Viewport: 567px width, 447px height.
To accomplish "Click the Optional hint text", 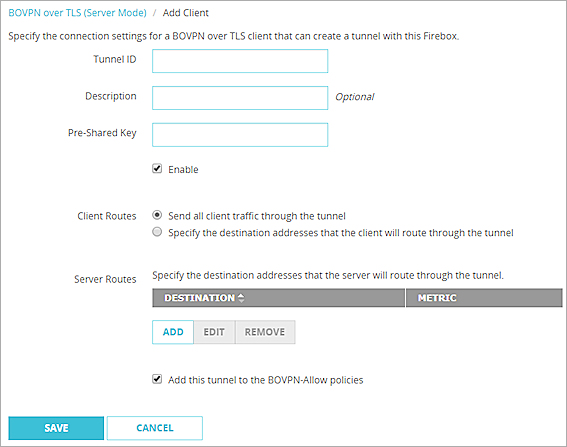I will pyautogui.click(x=355, y=97).
